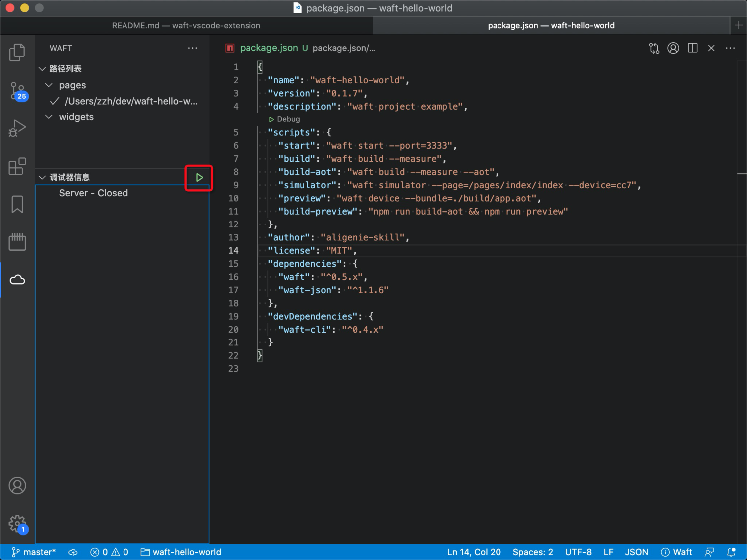Image resolution: width=747 pixels, height=560 pixels.
Task: Click the package.json/... breadcrumb path
Action: pos(344,48)
